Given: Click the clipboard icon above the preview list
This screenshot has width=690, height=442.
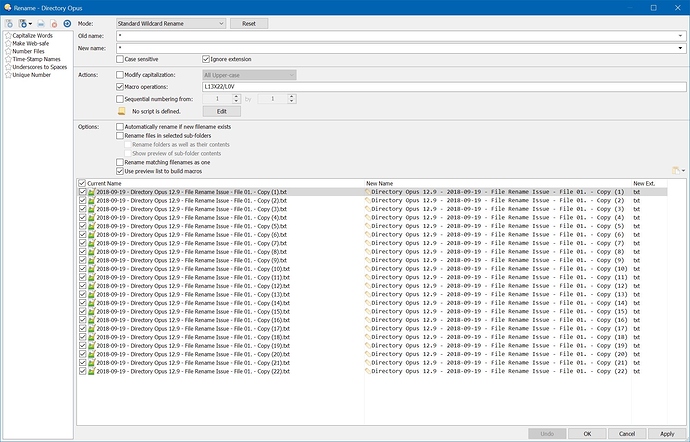Looking at the screenshot, I should [x=676, y=171].
